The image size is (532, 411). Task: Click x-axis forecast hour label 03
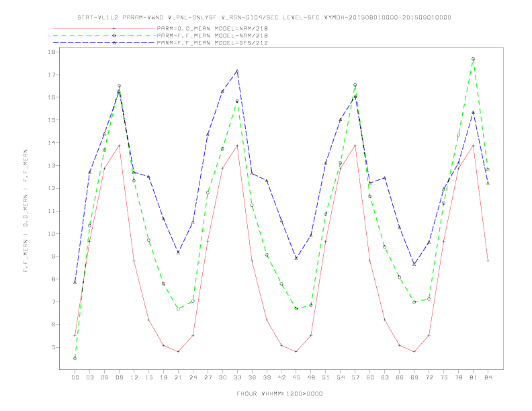[89, 377]
